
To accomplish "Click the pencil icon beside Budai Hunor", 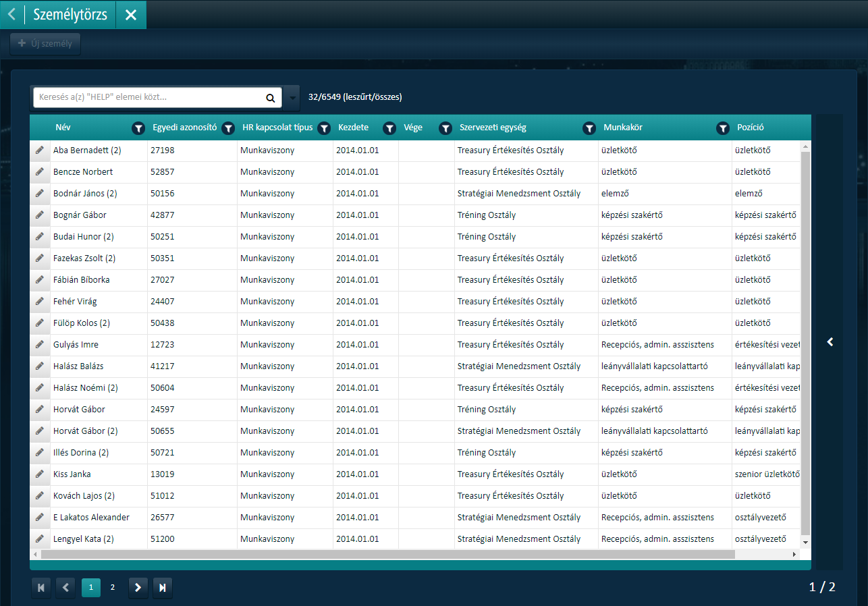I will point(40,236).
